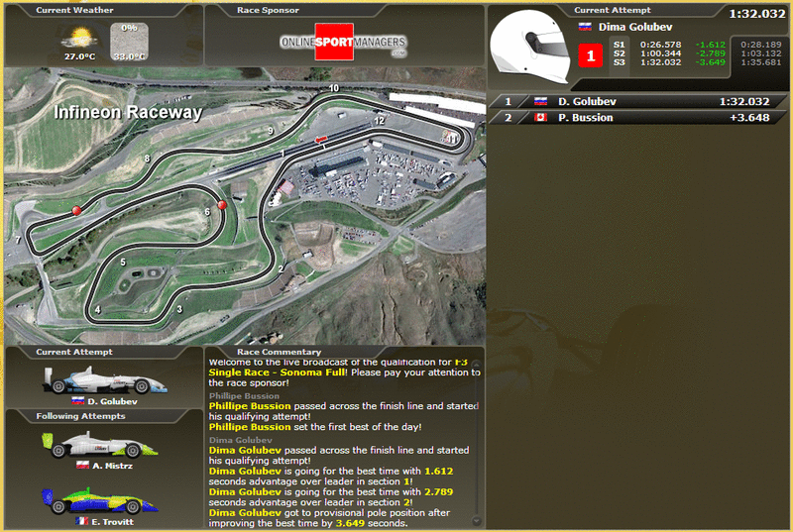Click the red sector marker near turn 6
The height and width of the screenshot is (532, 793).
pos(221,205)
